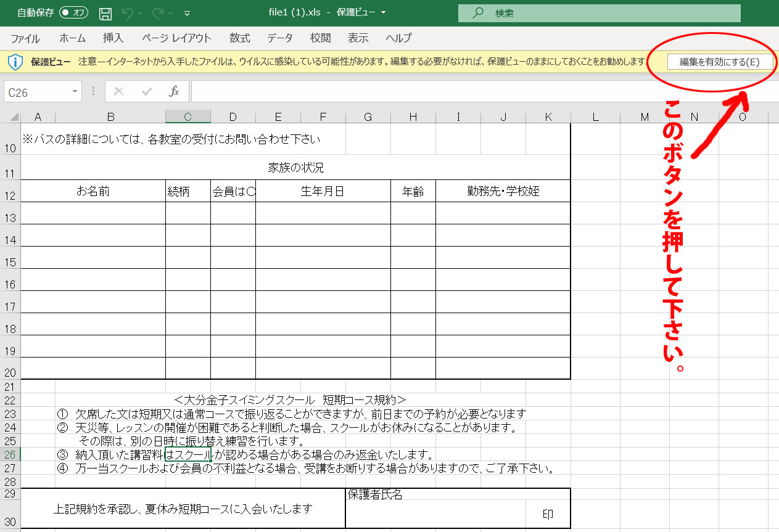The width and height of the screenshot is (779, 532).
Task: Click the 家族の状況 title cell
Action: [295, 168]
